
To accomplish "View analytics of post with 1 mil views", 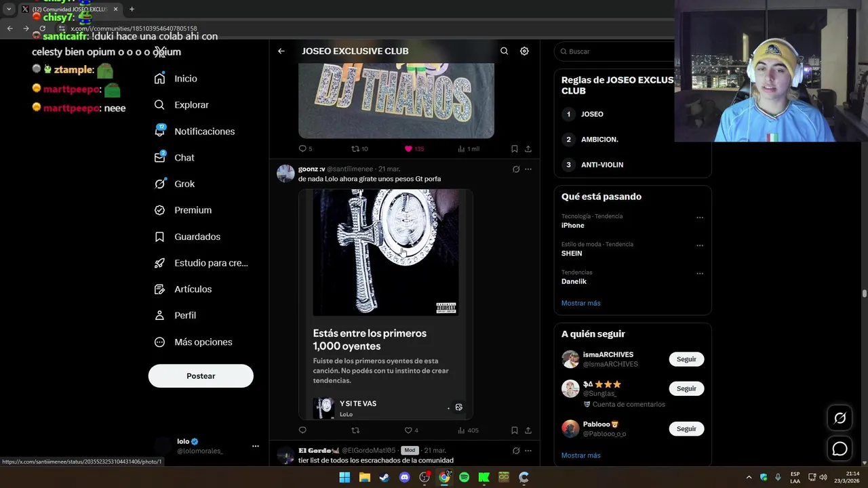I will [469, 148].
